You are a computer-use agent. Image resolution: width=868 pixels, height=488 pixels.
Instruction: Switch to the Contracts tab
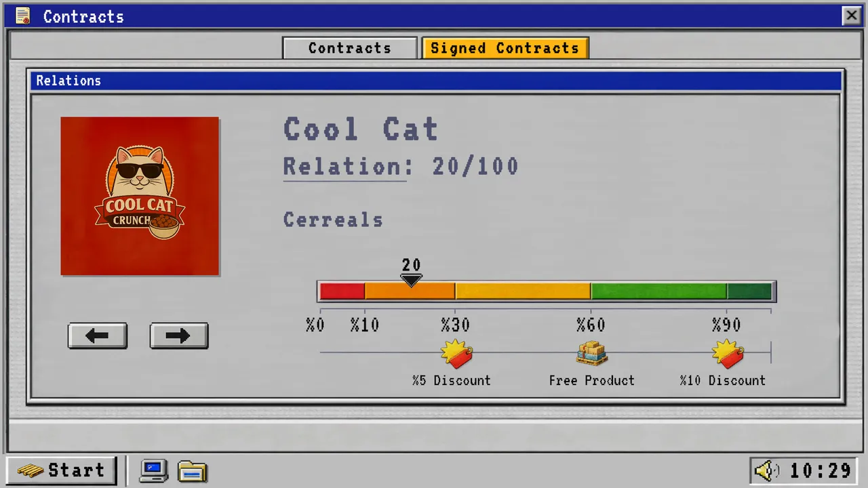(x=350, y=48)
